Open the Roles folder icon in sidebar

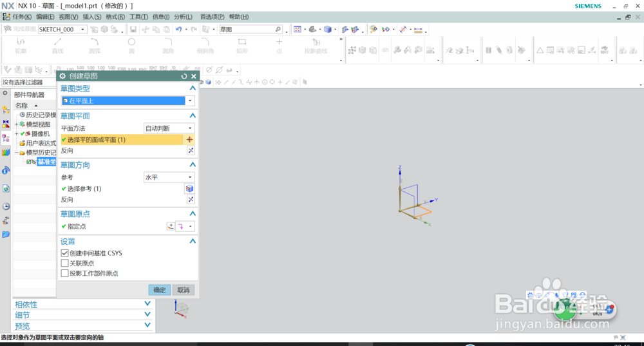click(x=6, y=235)
